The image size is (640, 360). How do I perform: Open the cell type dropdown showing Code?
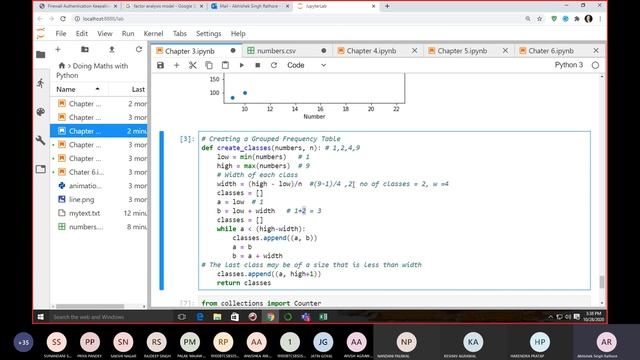click(x=306, y=65)
